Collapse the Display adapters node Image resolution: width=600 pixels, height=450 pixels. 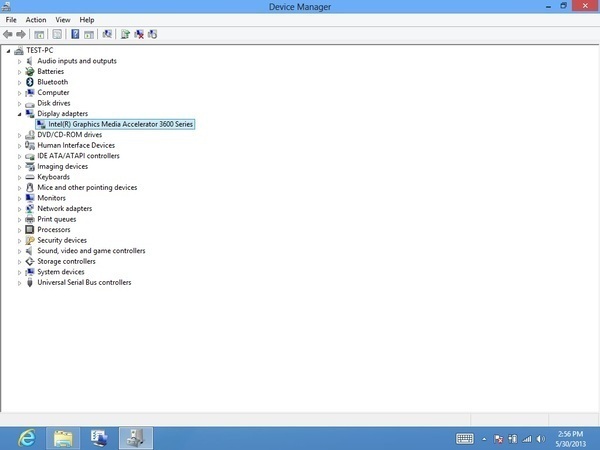(x=19, y=114)
